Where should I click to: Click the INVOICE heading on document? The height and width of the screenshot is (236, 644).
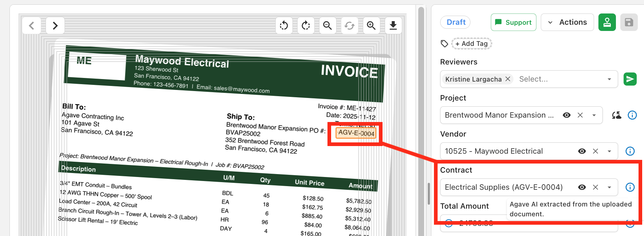[x=349, y=71]
